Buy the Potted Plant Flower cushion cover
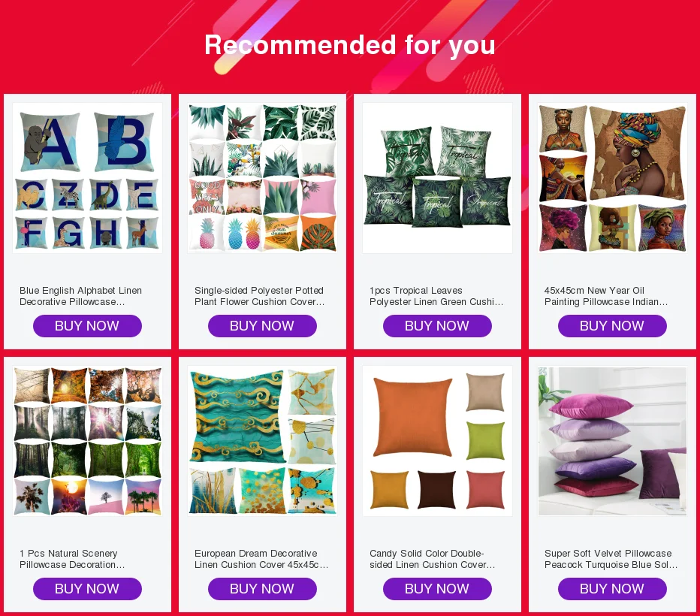700x616 pixels. (x=263, y=326)
